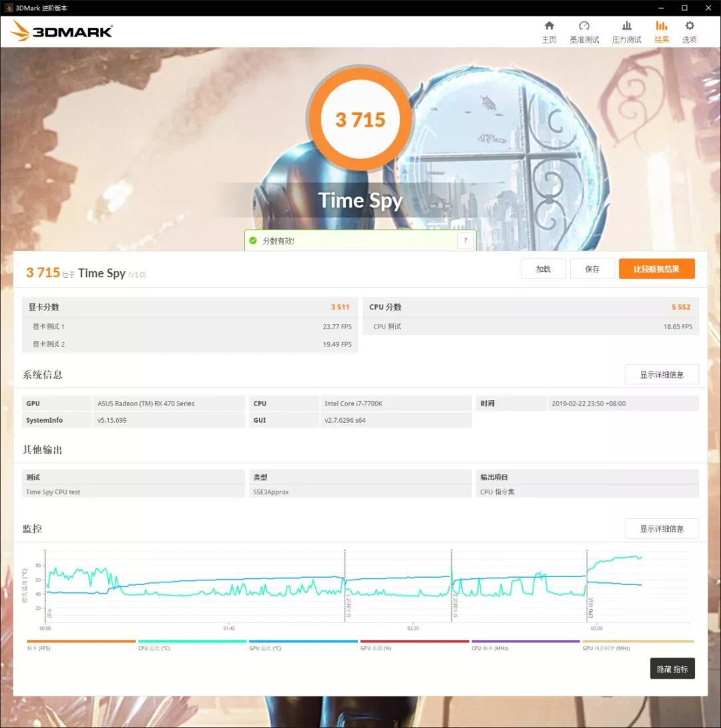Click the 隐藏 指标 button

click(672, 669)
